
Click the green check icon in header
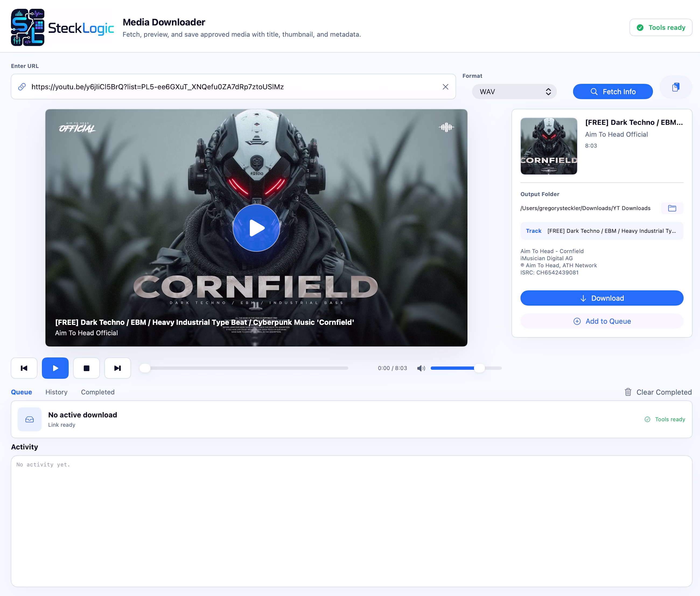pyautogui.click(x=640, y=28)
